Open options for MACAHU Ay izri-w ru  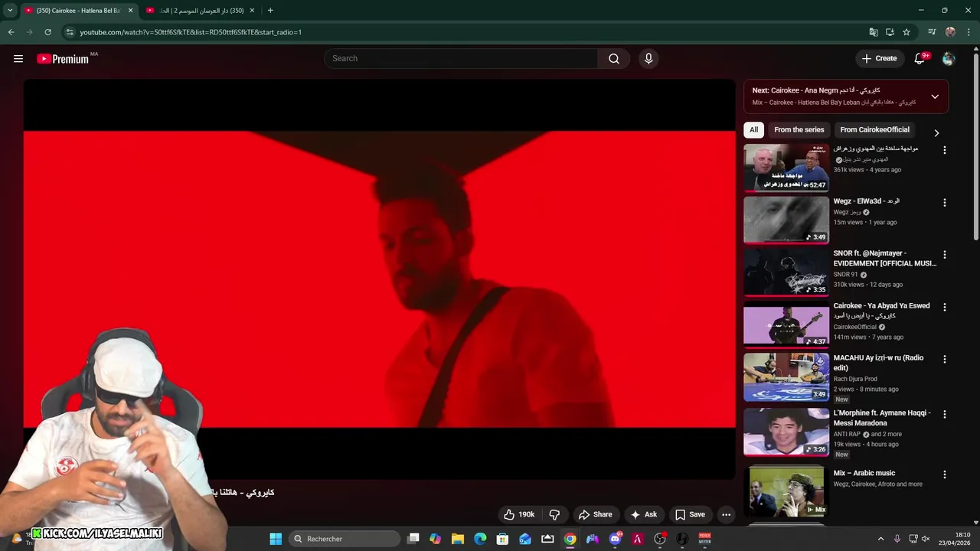pyautogui.click(x=945, y=359)
